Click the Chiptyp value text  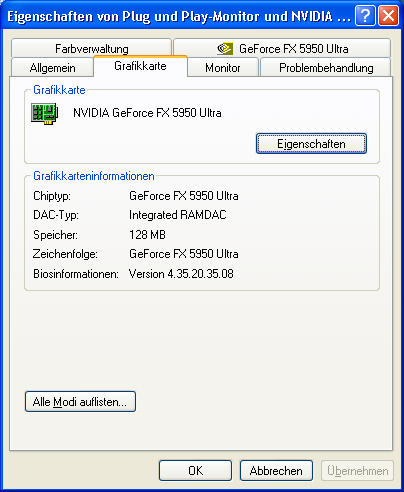[x=184, y=196]
